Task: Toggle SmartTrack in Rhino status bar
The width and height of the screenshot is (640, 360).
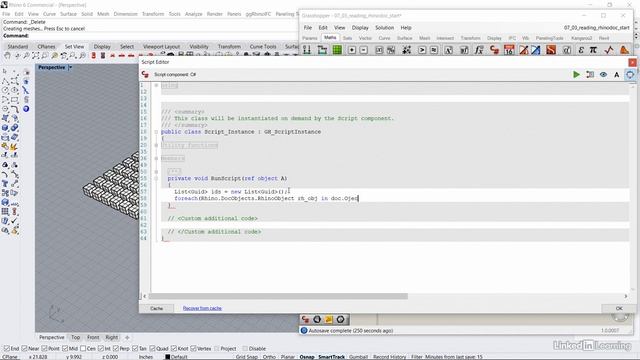Action: pos(331,357)
